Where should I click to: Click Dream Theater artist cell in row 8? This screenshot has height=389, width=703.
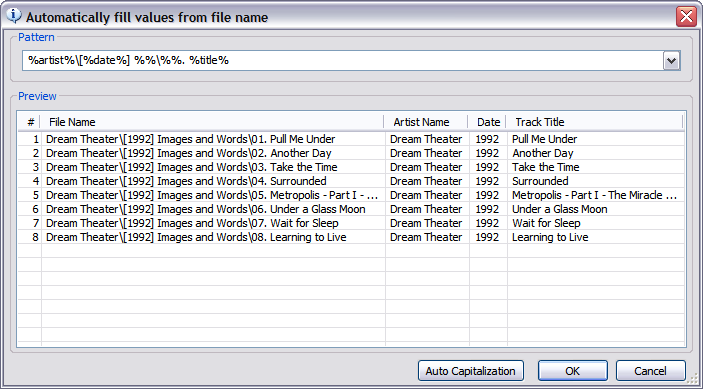click(x=426, y=237)
